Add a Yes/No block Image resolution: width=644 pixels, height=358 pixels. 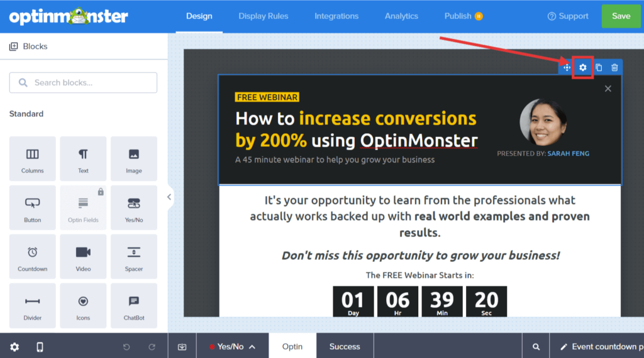pyautogui.click(x=134, y=207)
